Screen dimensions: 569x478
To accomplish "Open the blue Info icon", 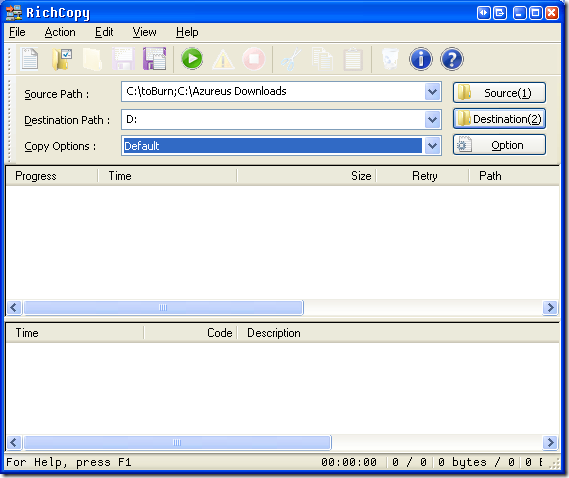I will pos(421,59).
